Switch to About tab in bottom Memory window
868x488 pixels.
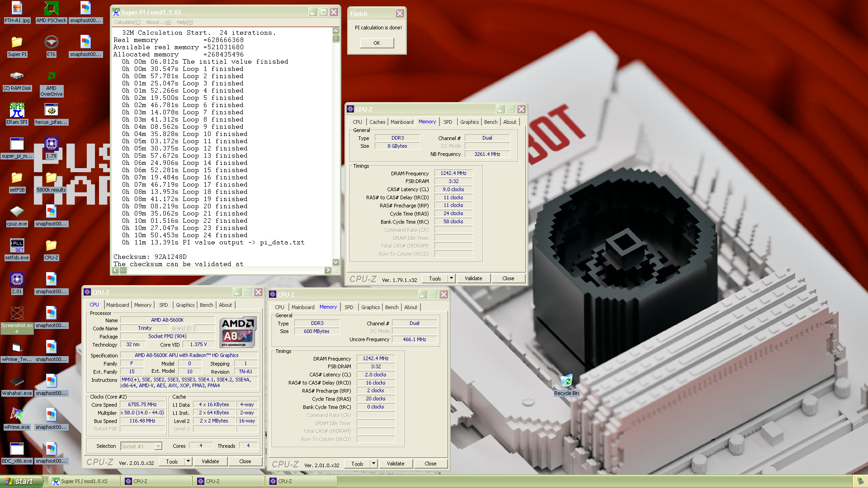(x=410, y=307)
